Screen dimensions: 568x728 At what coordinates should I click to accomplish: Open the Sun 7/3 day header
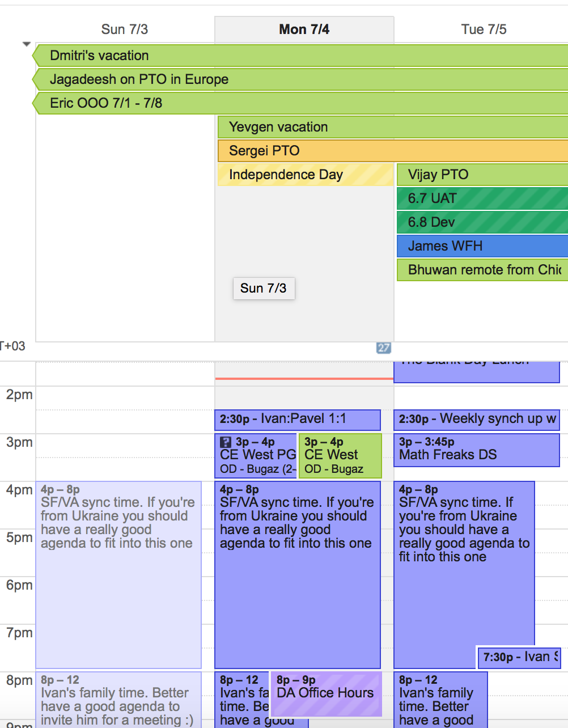tap(124, 29)
